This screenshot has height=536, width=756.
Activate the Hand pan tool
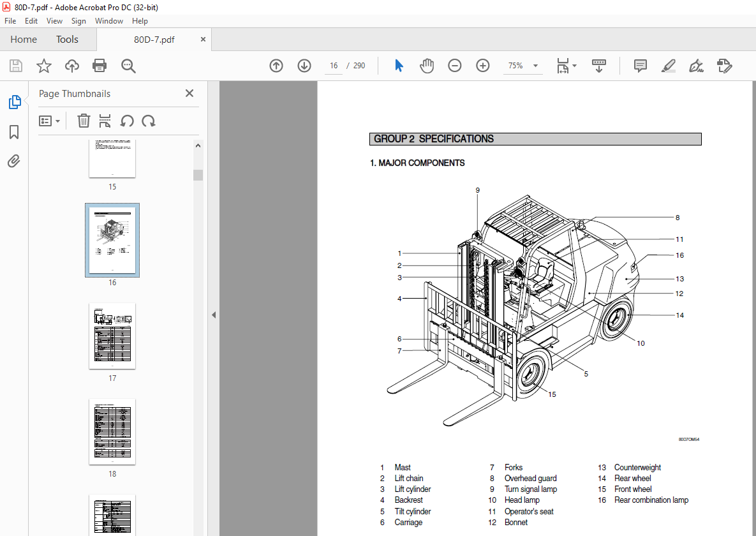[x=427, y=66]
